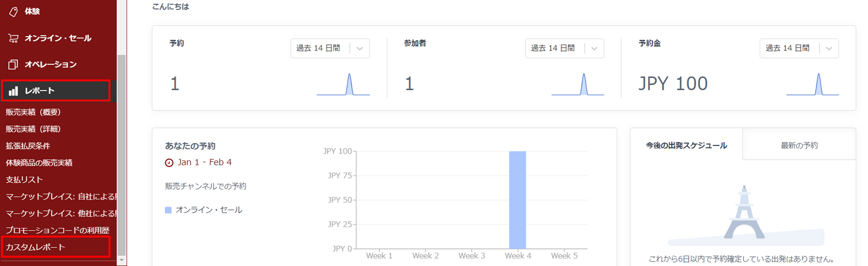Click the 予約金 sparkline chart
This screenshot has width=868, height=266.
812,85
